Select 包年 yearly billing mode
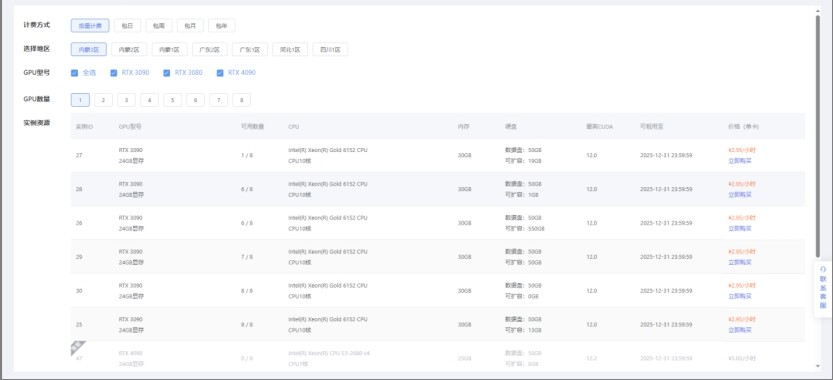The width and height of the screenshot is (833, 380). (222, 26)
